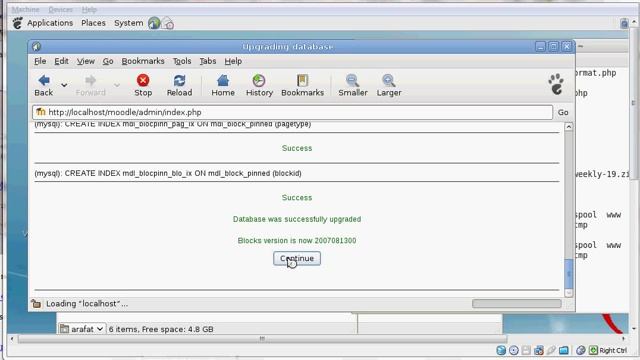Click VirtualBox horizontal scrollbar thumb

[x=262, y=339]
